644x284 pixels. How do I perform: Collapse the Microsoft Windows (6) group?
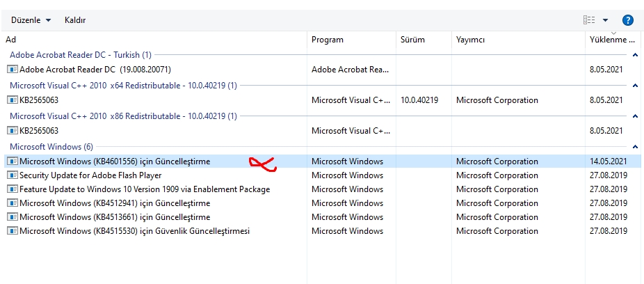click(x=635, y=147)
